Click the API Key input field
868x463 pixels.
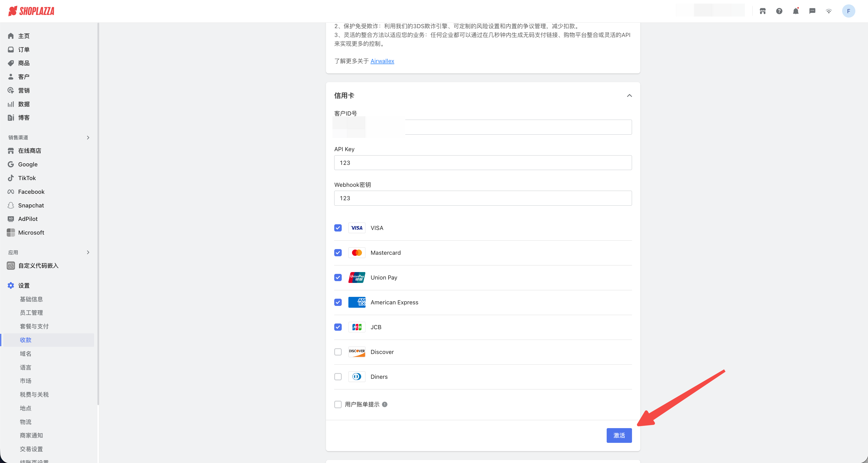coord(483,163)
